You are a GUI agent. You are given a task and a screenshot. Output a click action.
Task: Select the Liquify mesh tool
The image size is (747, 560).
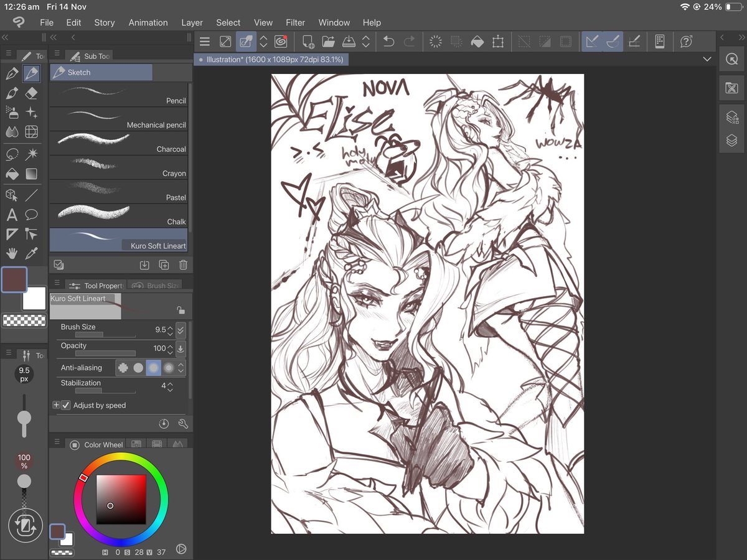[x=31, y=132]
